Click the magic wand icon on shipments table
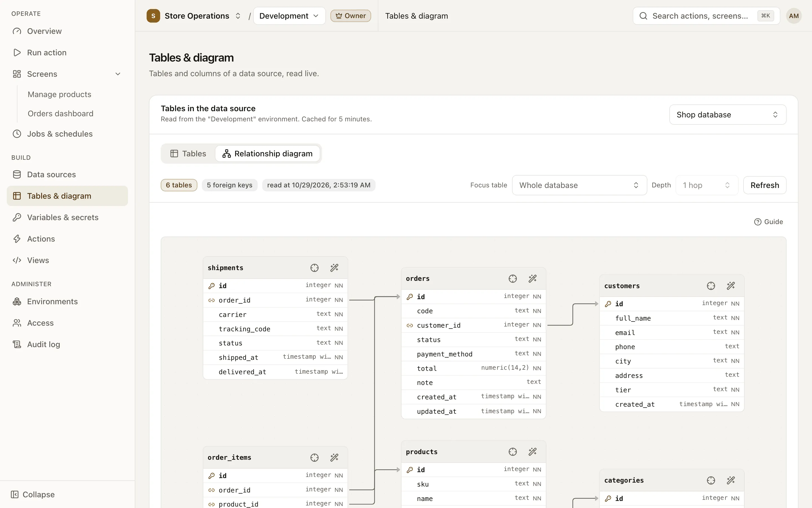The width and height of the screenshot is (812, 508). click(x=334, y=268)
